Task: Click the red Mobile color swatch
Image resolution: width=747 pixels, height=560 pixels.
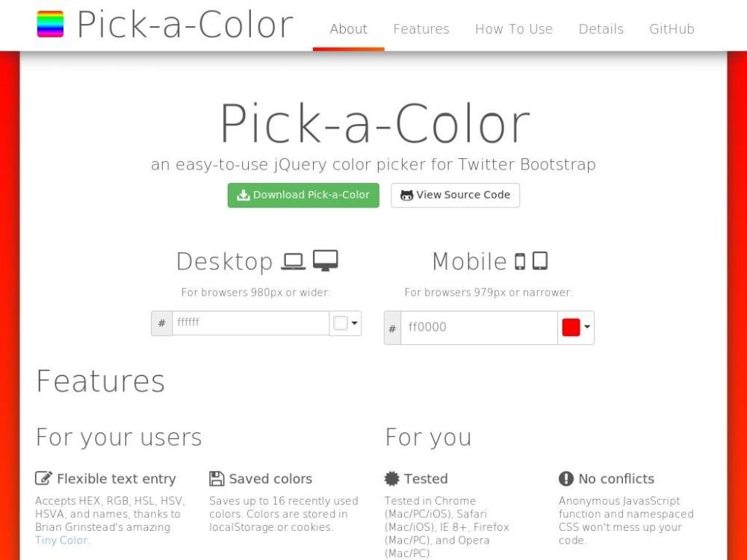Action: 571,327
